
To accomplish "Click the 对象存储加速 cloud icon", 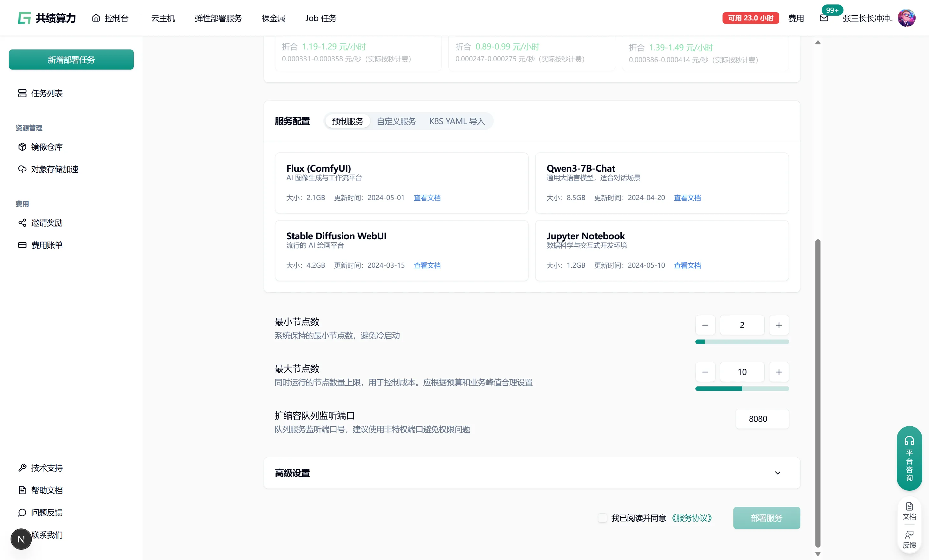I will pyautogui.click(x=22, y=169).
